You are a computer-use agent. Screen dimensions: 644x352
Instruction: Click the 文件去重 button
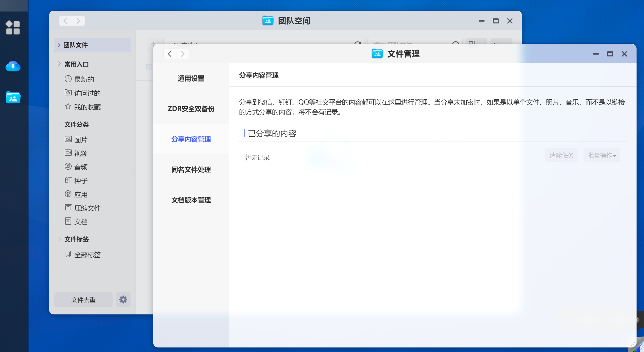point(83,300)
